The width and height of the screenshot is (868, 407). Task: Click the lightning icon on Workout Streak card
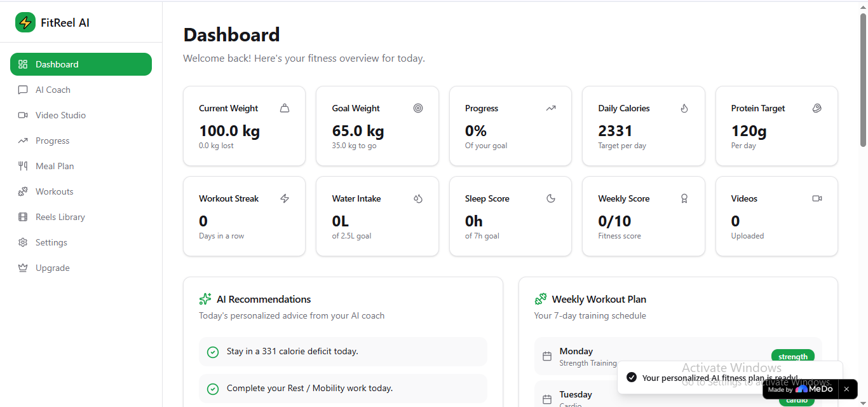tap(285, 198)
